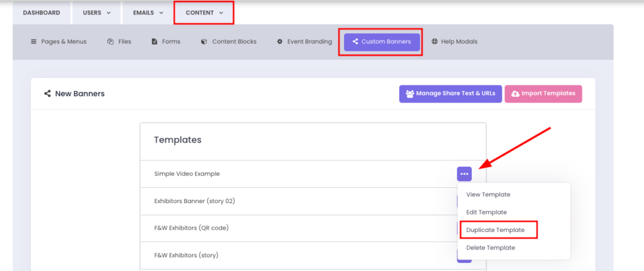Switch to the Custom Banners tab
The width and height of the screenshot is (644, 271).
(381, 41)
